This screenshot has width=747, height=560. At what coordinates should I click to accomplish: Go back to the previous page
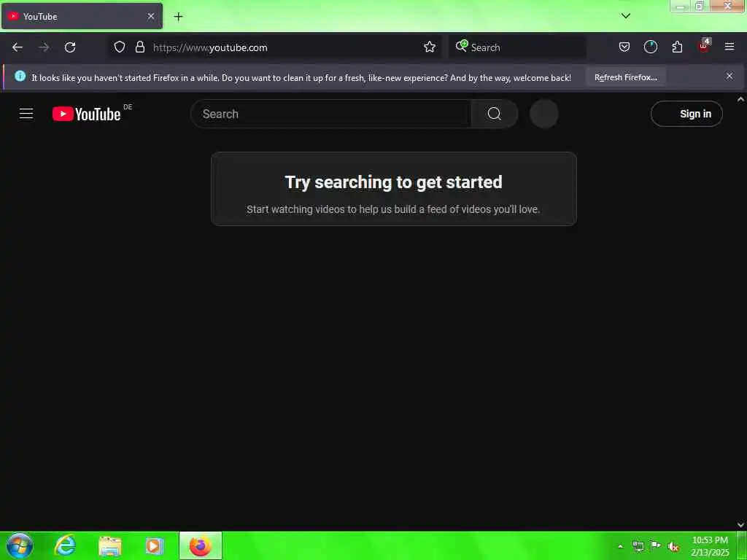click(18, 47)
